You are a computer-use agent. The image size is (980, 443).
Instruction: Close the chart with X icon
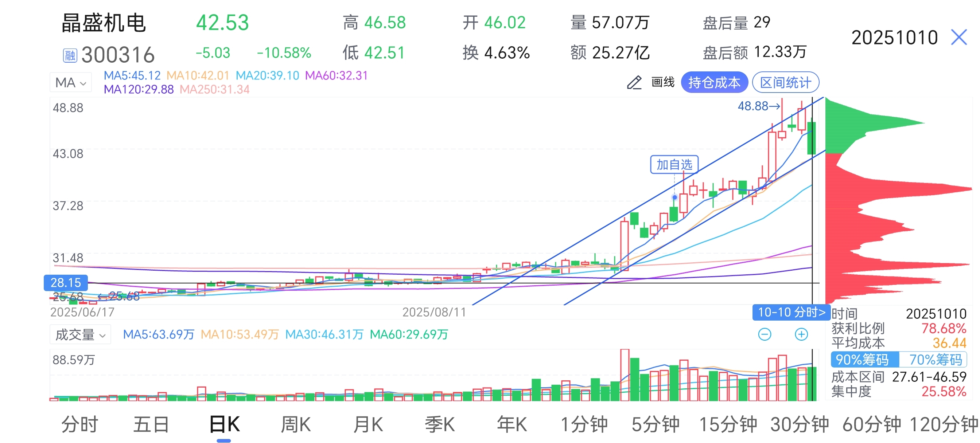coord(958,37)
